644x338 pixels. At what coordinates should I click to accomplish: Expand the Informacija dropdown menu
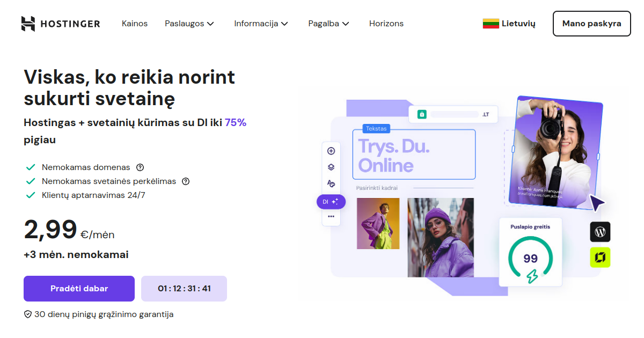click(x=261, y=24)
